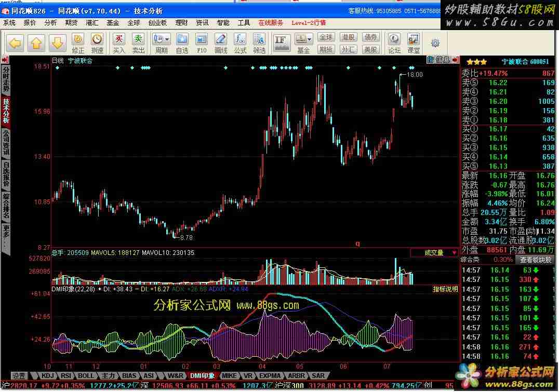559x392 pixels.
Task: Run the 测速 speed test icon
Action: 97,43
